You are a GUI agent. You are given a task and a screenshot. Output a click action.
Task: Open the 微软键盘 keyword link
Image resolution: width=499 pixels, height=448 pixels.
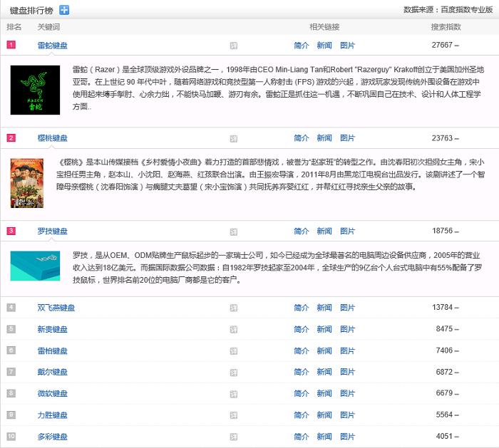click(53, 394)
